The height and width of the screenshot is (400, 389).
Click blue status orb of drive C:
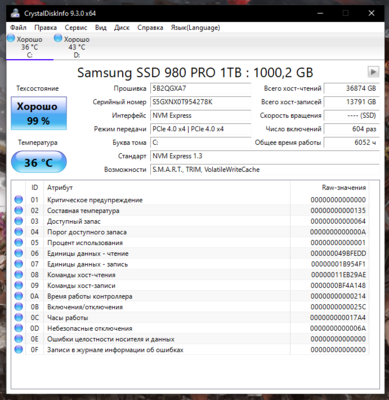coord(11,38)
